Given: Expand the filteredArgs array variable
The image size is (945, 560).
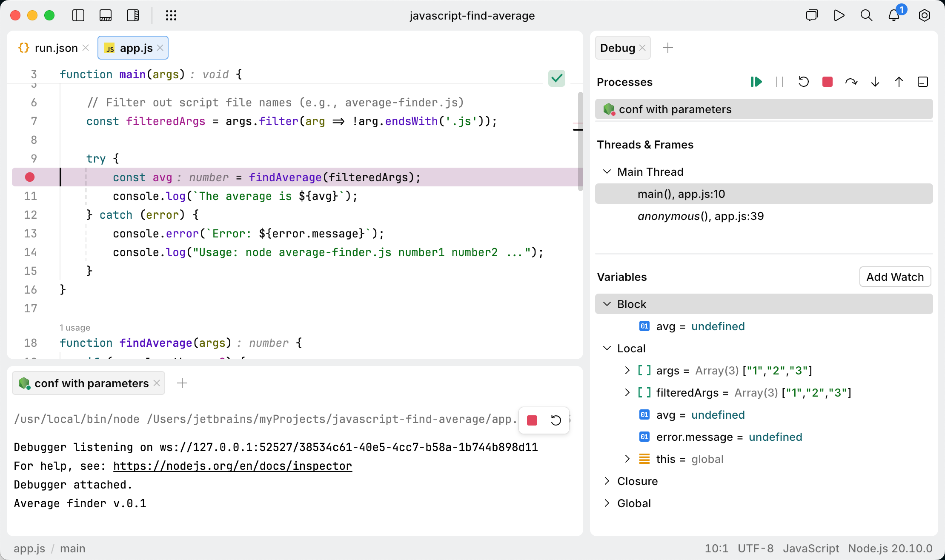Looking at the screenshot, I should 627,392.
